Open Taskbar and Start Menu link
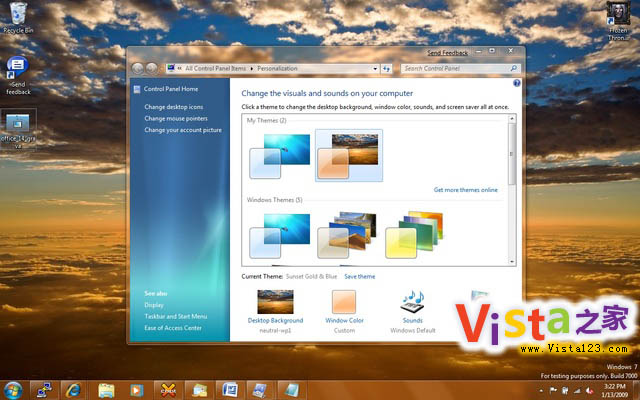The height and width of the screenshot is (400, 640). pyautogui.click(x=176, y=316)
